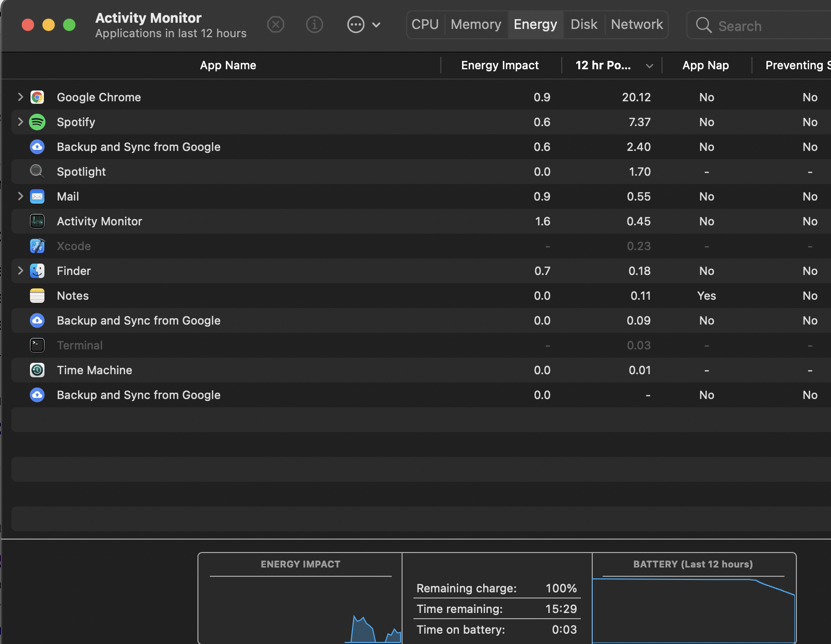The image size is (831, 644).
Task: Select the Energy tab
Action: point(535,24)
